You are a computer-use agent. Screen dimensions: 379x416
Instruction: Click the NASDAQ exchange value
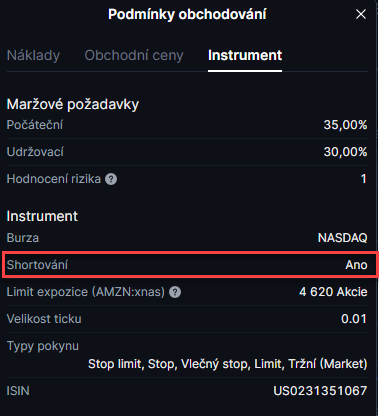343,238
